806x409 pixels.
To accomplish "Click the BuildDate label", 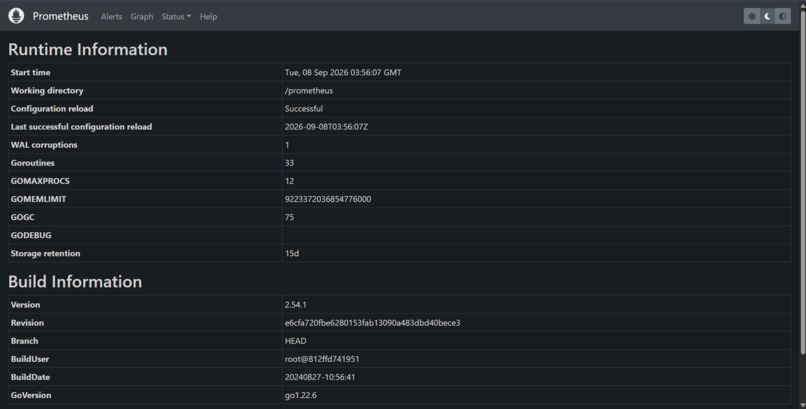I will (30, 377).
